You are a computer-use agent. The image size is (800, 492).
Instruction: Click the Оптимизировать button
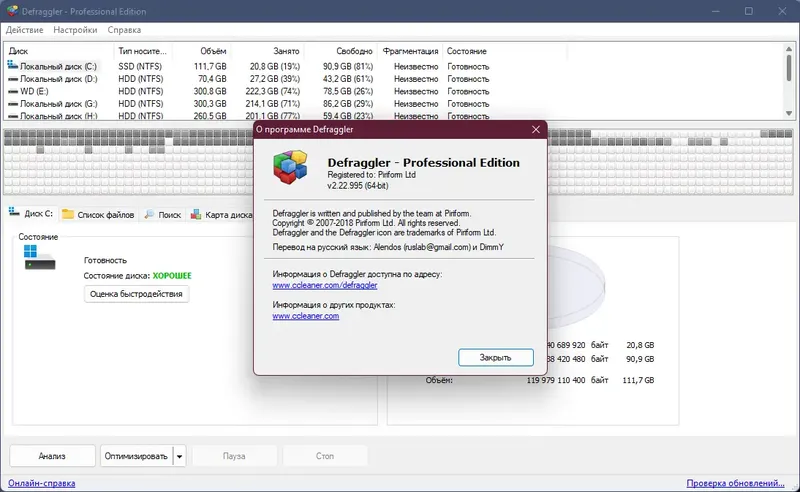[136, 456]
